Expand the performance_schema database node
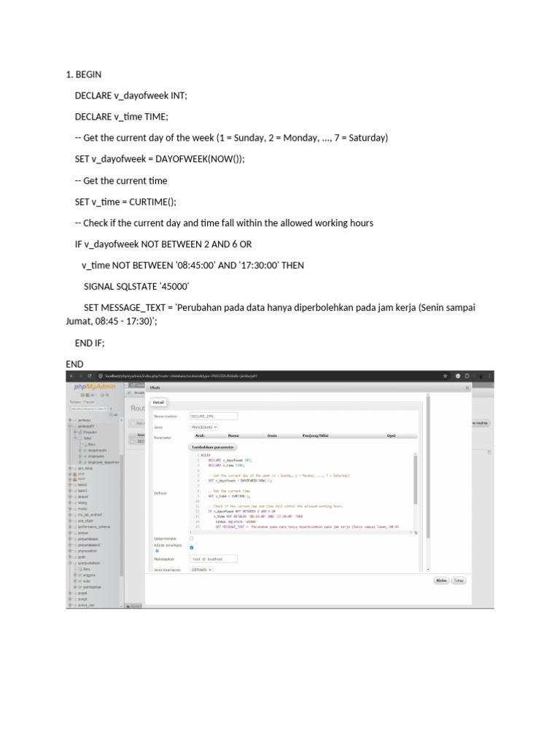Screen dimensions: 560x747 (x=70, y=527)
